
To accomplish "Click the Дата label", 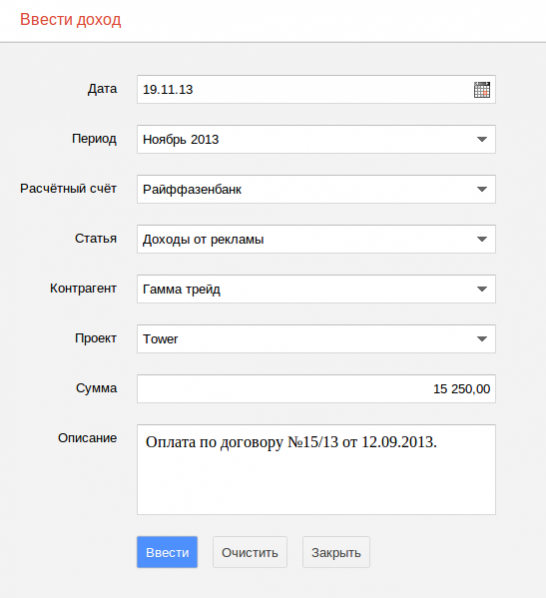I will 102,89.
